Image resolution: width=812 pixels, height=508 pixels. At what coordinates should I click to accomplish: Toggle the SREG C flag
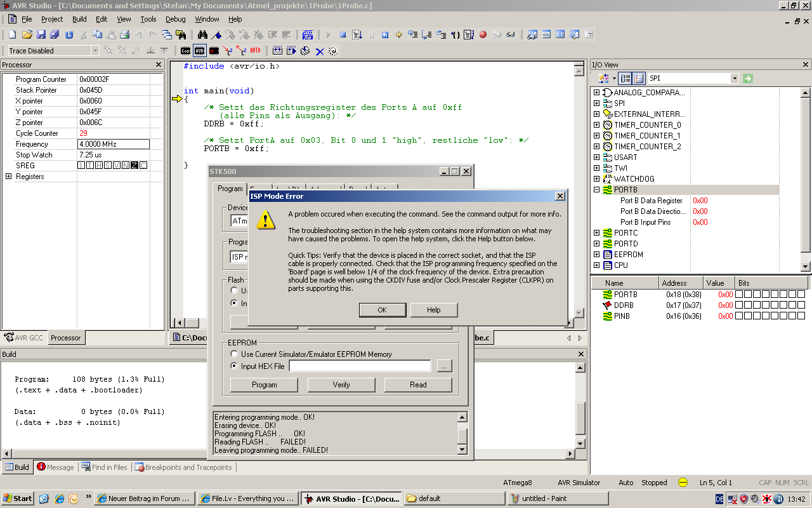(143, 166)
